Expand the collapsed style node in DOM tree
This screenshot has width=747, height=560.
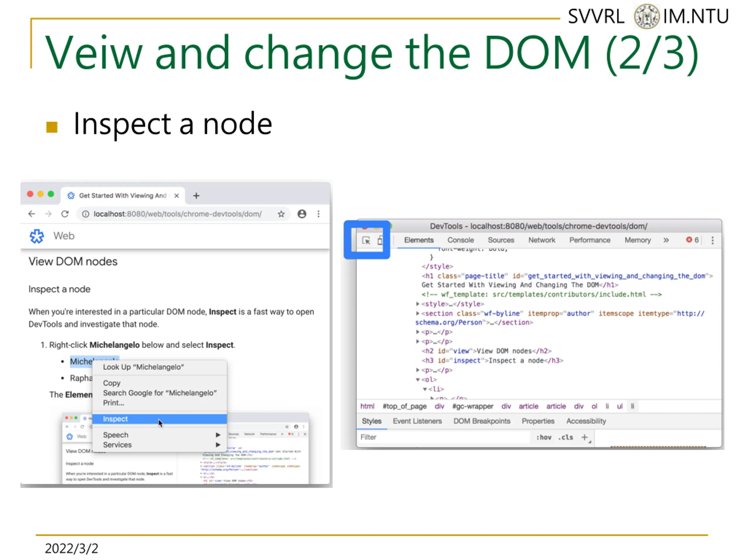pyautogui.click(x=418, y=304)
